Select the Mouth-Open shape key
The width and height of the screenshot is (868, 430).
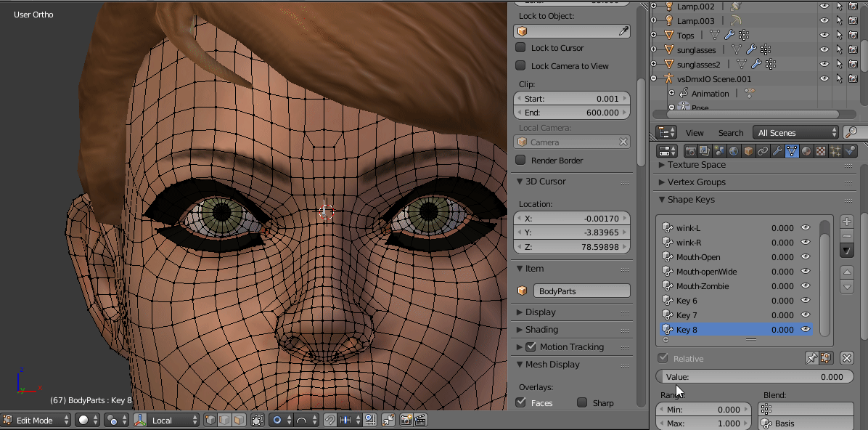coord(698,257)
